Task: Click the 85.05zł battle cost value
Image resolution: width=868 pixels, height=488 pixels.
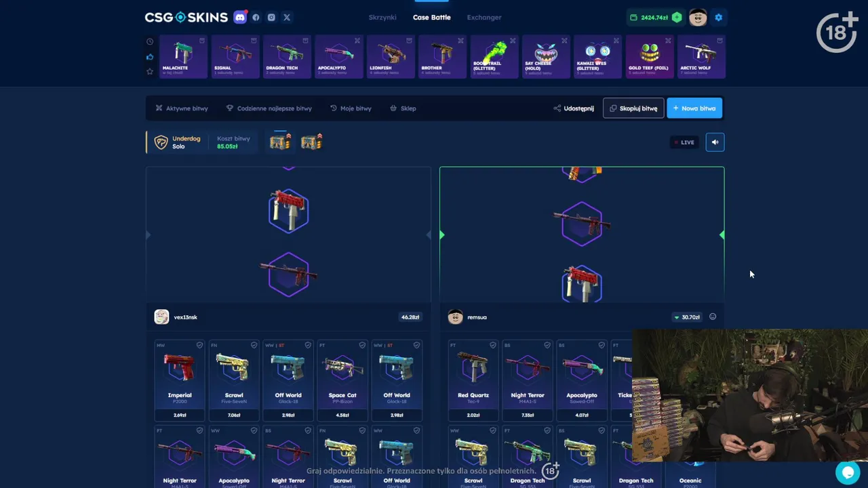Action: pos(227,146)
